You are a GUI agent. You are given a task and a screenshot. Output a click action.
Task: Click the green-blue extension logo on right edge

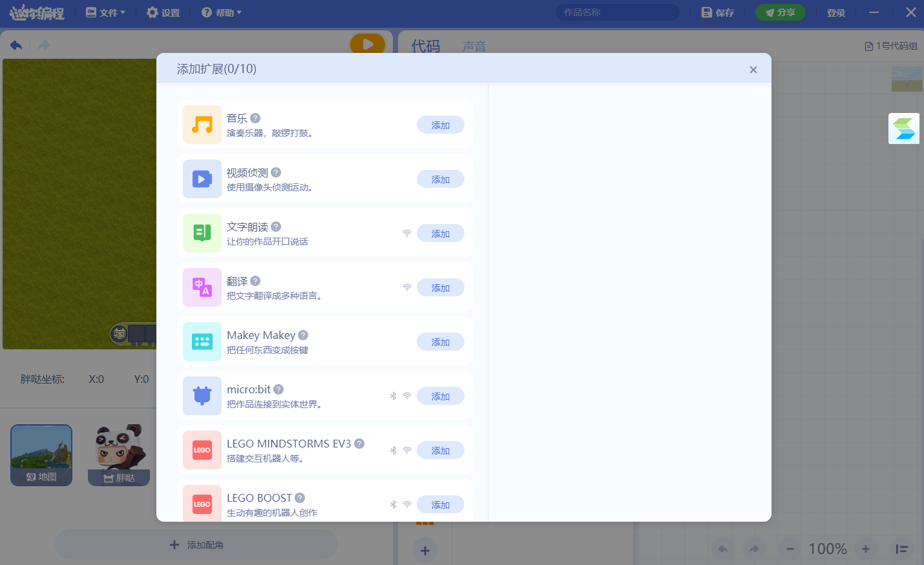(904, 128)
